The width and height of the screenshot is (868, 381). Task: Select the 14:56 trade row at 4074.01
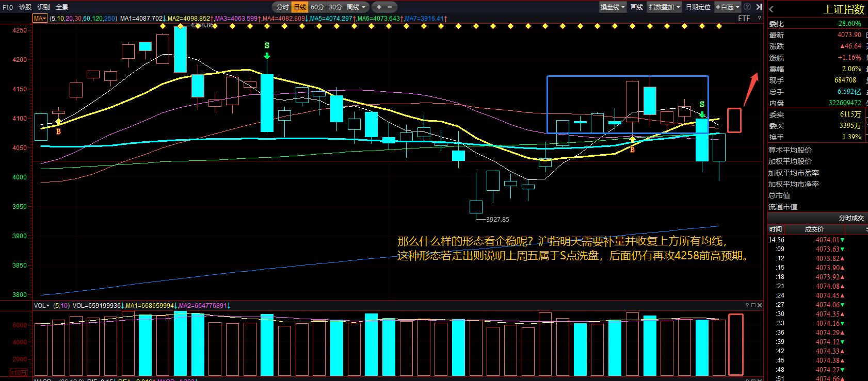(817, 240)
